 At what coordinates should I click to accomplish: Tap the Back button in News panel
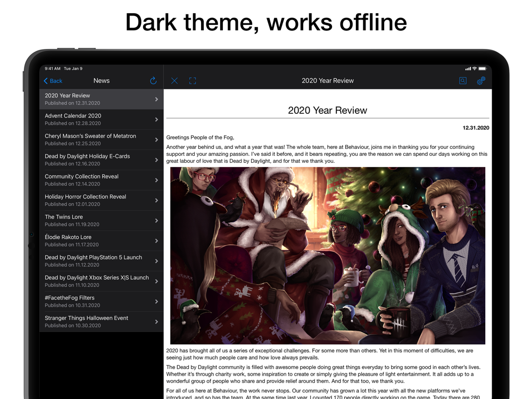pyautogui.click(x=53, y=81)
